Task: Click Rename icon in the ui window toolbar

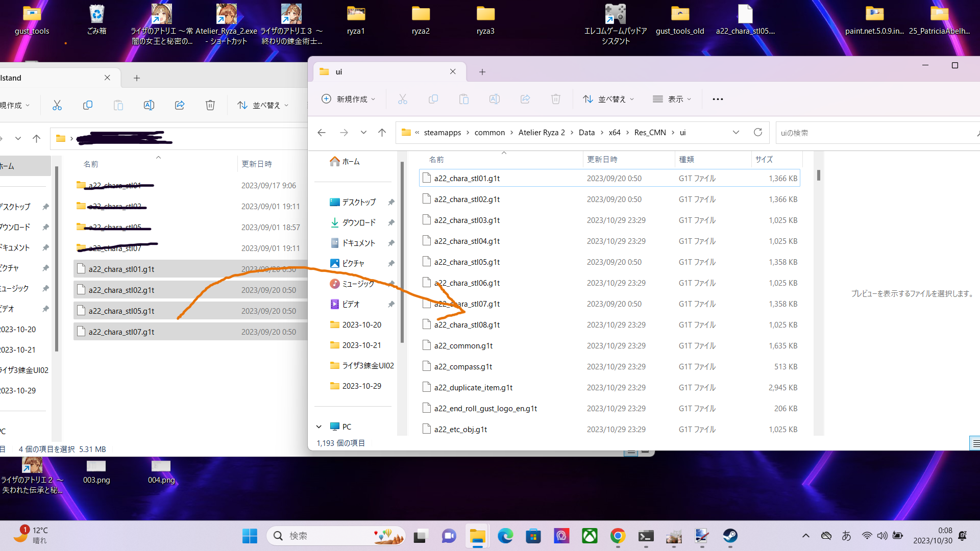Action: pos(495,99)
